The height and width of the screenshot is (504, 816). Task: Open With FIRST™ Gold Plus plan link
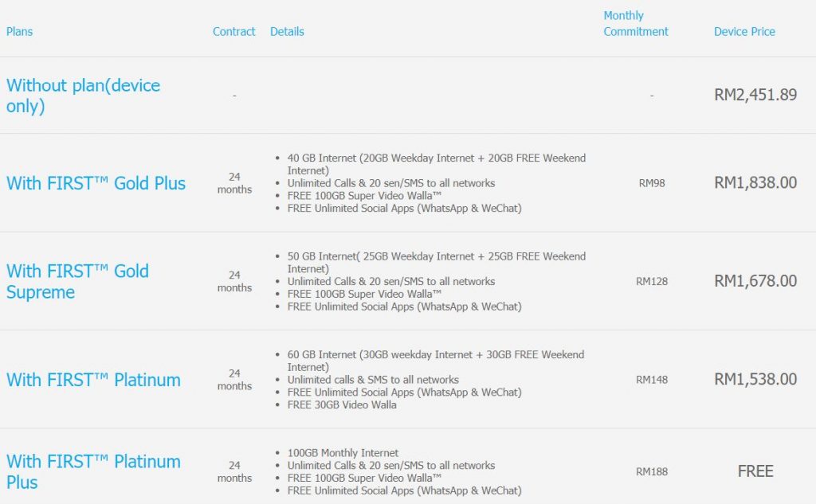pos(96,183)
